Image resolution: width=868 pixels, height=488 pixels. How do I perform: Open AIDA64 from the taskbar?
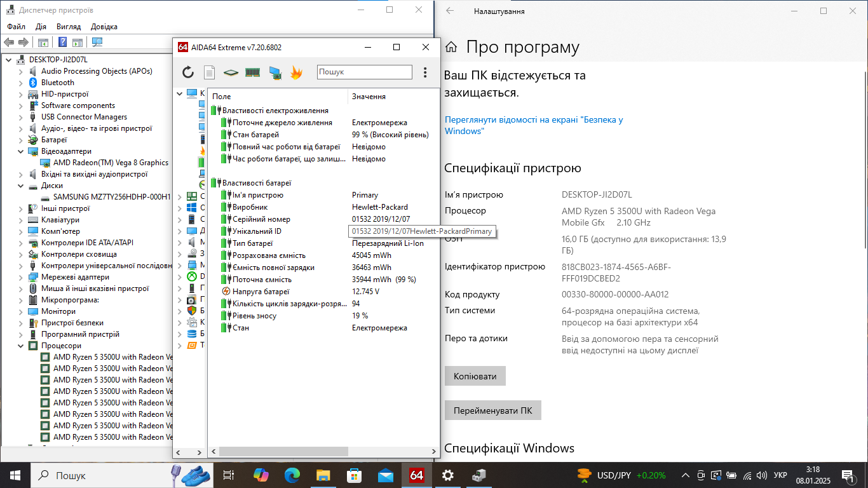click(417, 475)
